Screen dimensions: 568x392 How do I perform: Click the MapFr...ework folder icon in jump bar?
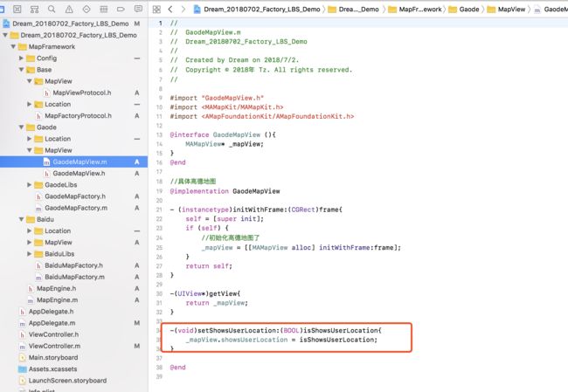[x=392, y=10]
